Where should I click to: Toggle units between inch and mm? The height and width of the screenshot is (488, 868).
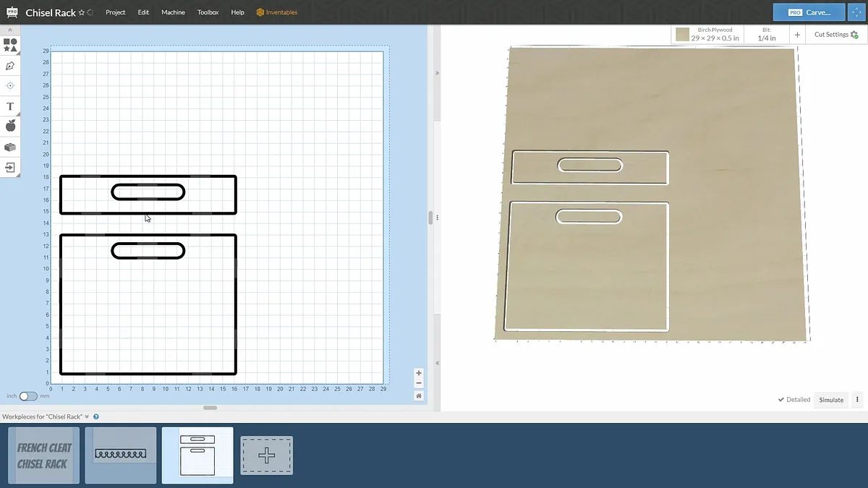(28, 396)
